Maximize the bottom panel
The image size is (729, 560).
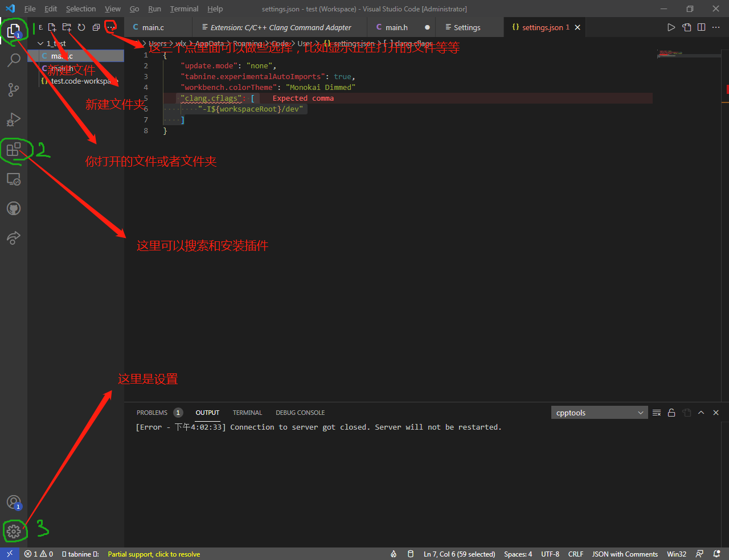(701, 413)
